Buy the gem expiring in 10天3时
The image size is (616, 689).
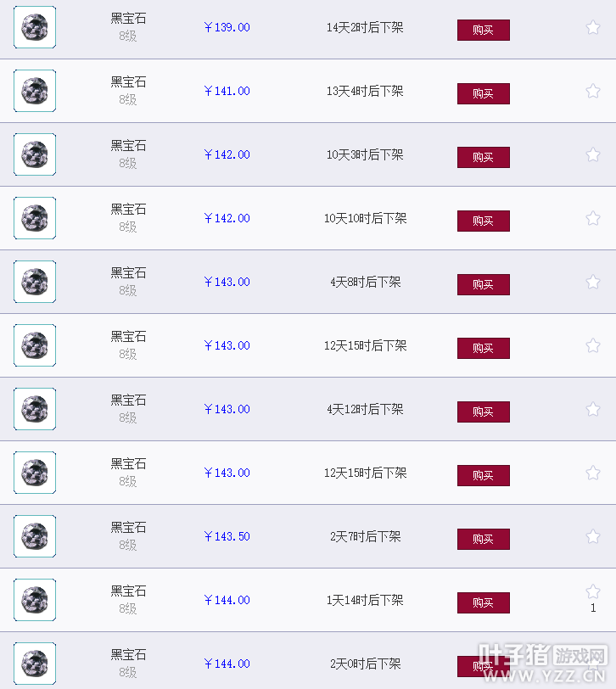point(484,157)
